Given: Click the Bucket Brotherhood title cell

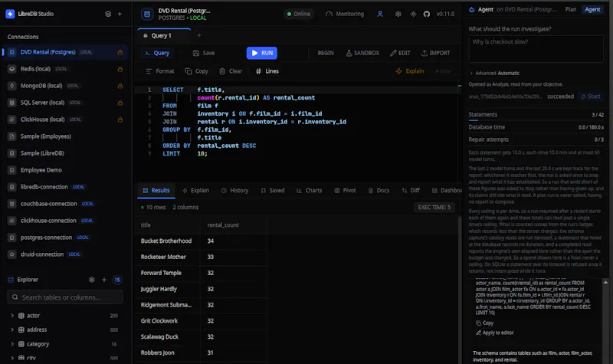Looking at the screenshot, I should [166, 241].
